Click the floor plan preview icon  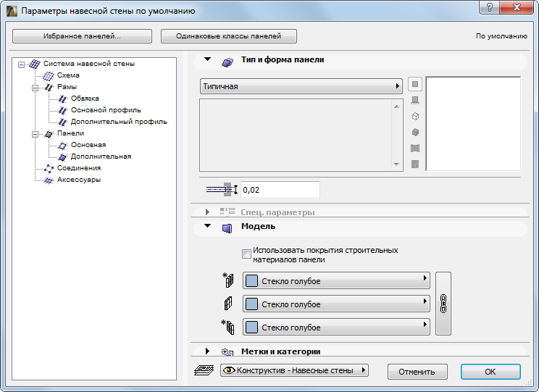click(415, 101)
